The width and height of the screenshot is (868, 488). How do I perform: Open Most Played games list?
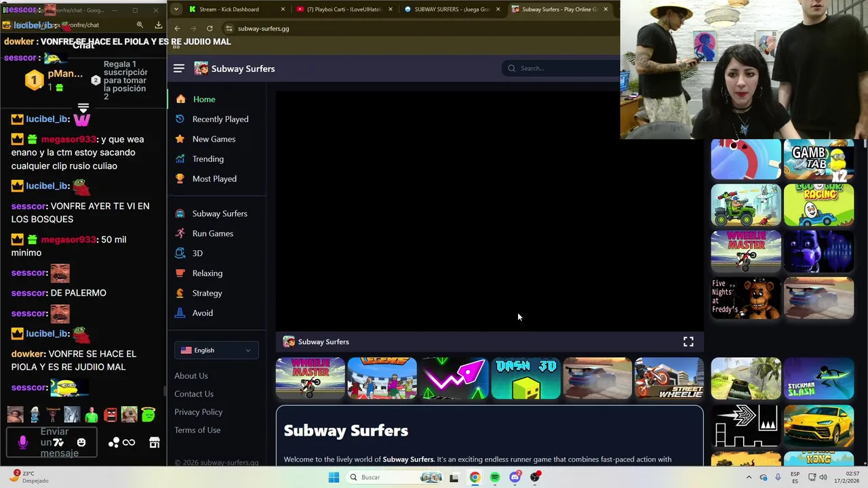pyautogui.click(x=206, y=179)
